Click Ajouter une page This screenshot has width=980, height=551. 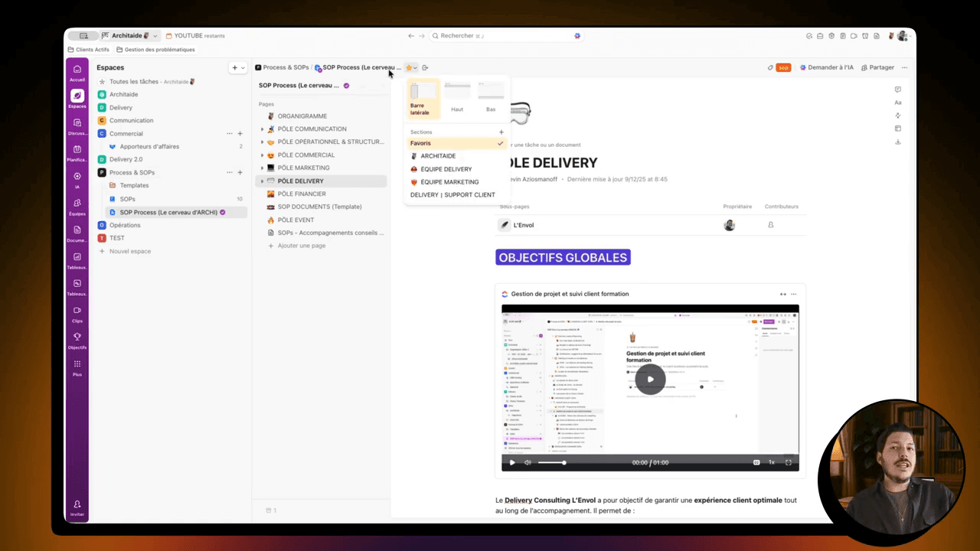[296, 246]
